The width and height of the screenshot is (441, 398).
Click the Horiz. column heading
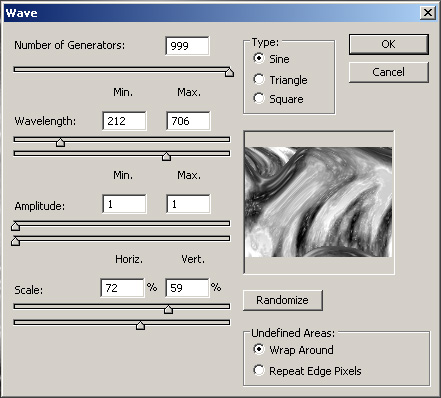click(129, 259)
